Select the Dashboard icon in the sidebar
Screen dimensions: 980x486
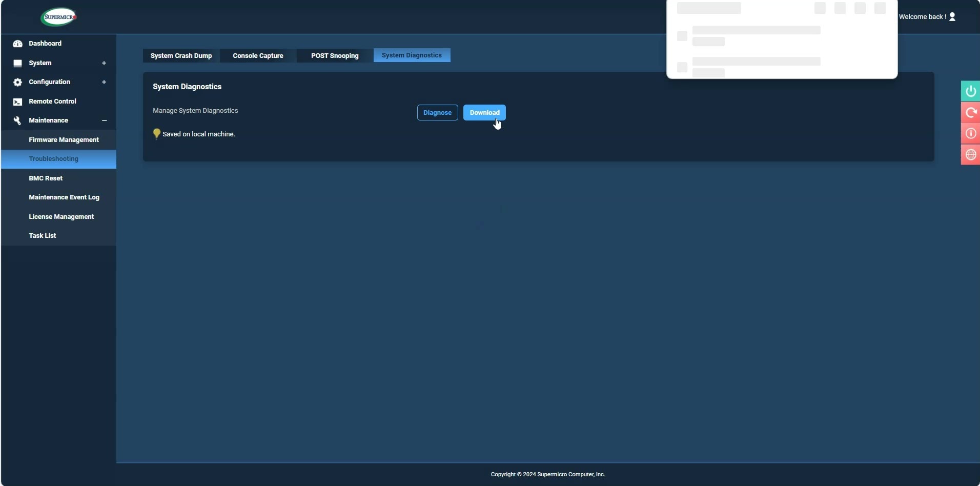coord(17,44)
